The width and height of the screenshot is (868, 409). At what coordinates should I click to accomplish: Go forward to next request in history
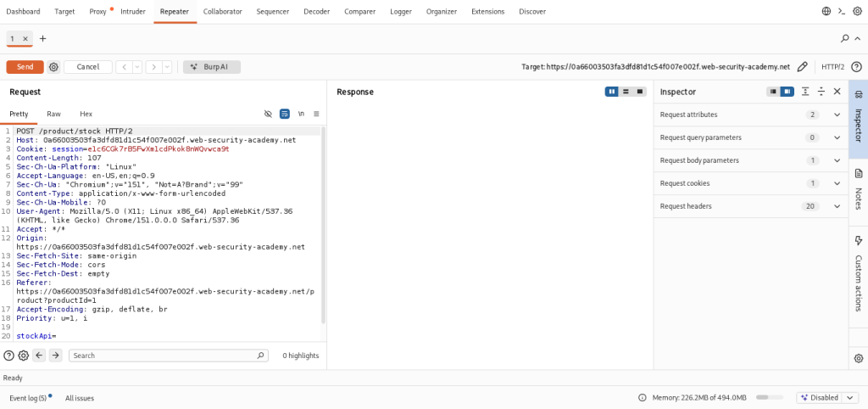(x=153, y=67)
